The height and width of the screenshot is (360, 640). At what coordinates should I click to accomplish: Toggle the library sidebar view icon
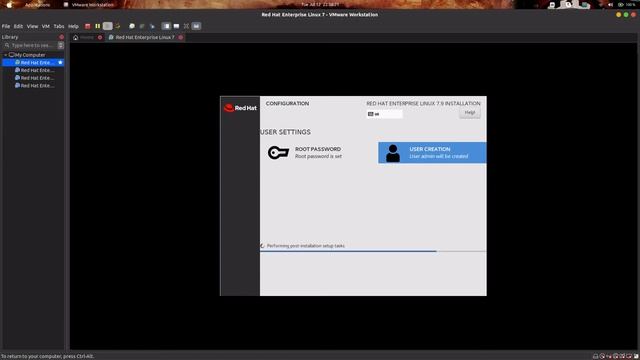pos(166,26)
